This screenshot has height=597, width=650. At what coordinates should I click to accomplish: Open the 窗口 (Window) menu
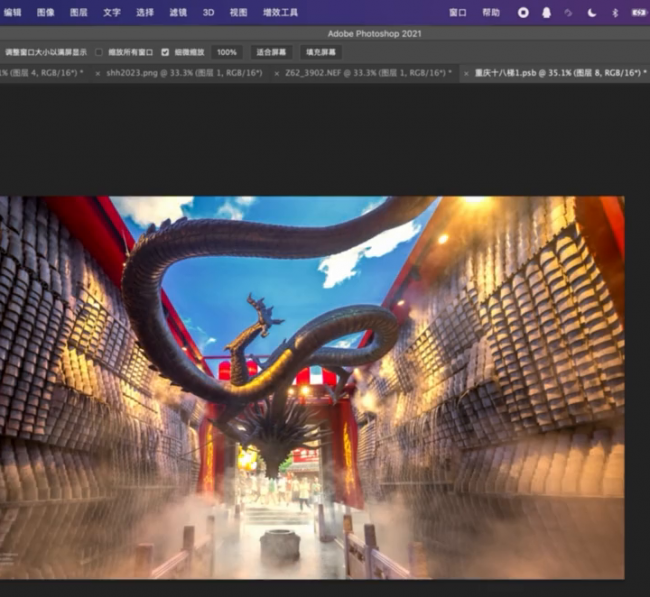[x=458, y=12]
